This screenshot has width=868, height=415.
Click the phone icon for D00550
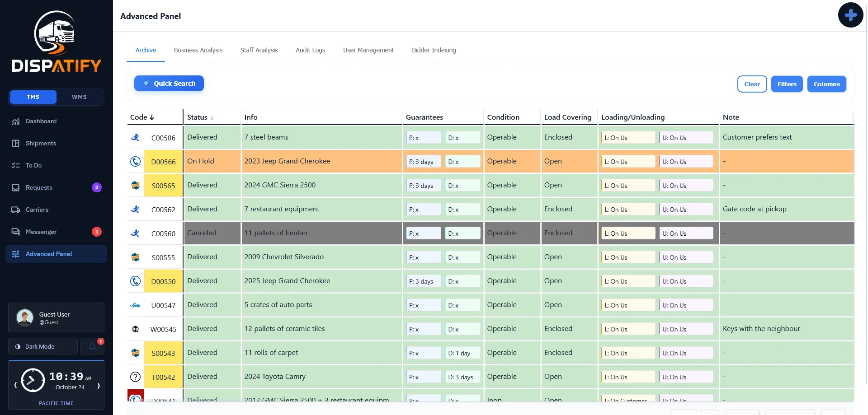[x=135, y=281]
